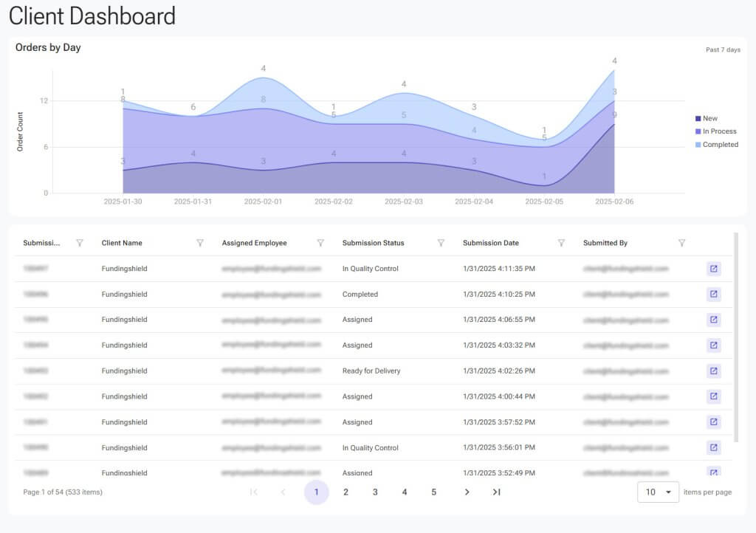Open filter for Submitted By column
This screenshot has height=533, width=756.
pos(681,243)
